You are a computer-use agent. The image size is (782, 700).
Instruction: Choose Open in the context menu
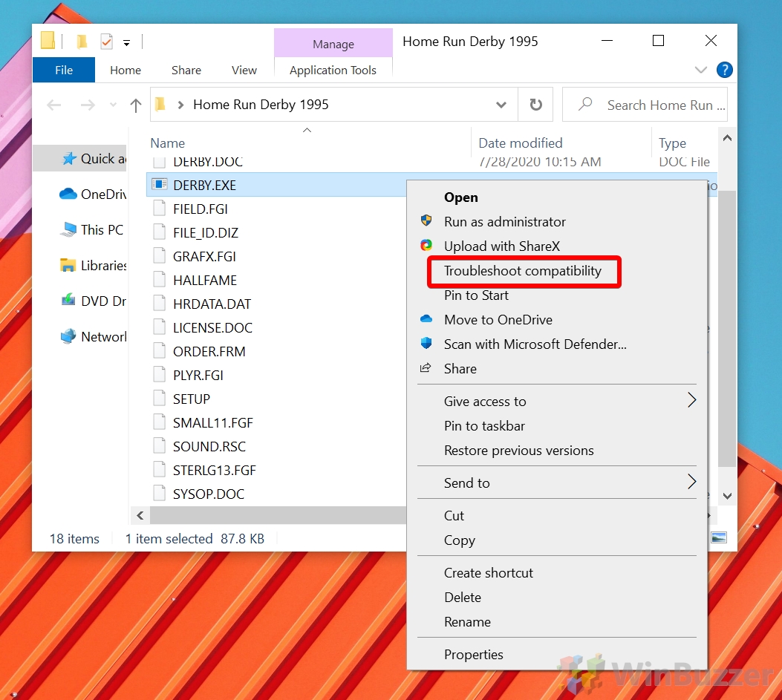click(x=461, y=197)
